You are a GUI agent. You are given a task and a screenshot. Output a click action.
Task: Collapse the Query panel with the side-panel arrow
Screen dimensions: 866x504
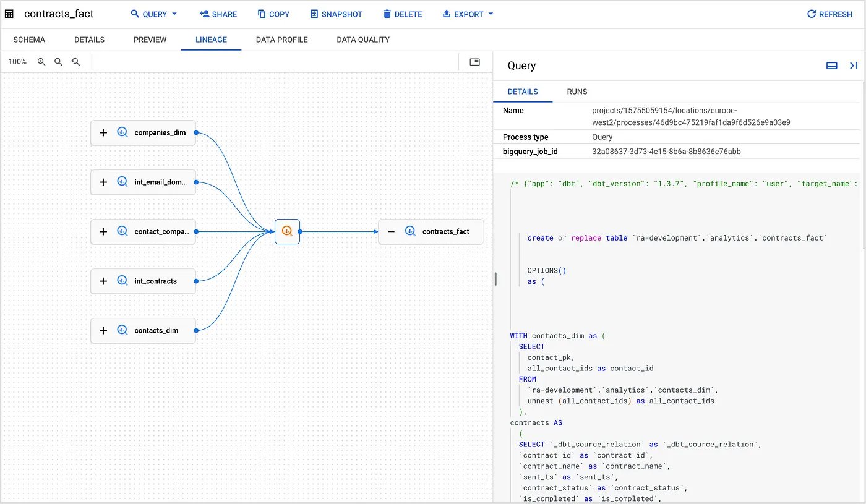click(853, 65)
